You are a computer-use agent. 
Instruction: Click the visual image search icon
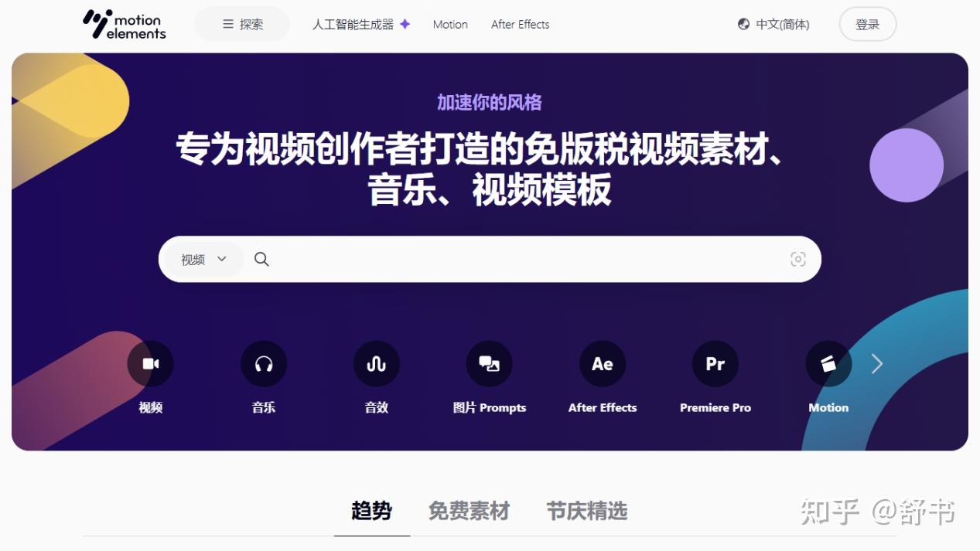798,260
